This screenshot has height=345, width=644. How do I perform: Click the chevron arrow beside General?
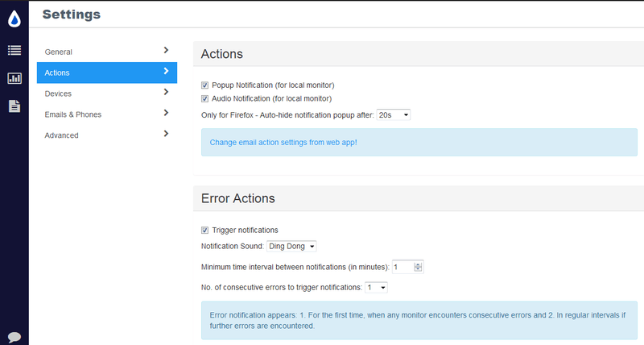pyautogui.click(x=166, y=50)
